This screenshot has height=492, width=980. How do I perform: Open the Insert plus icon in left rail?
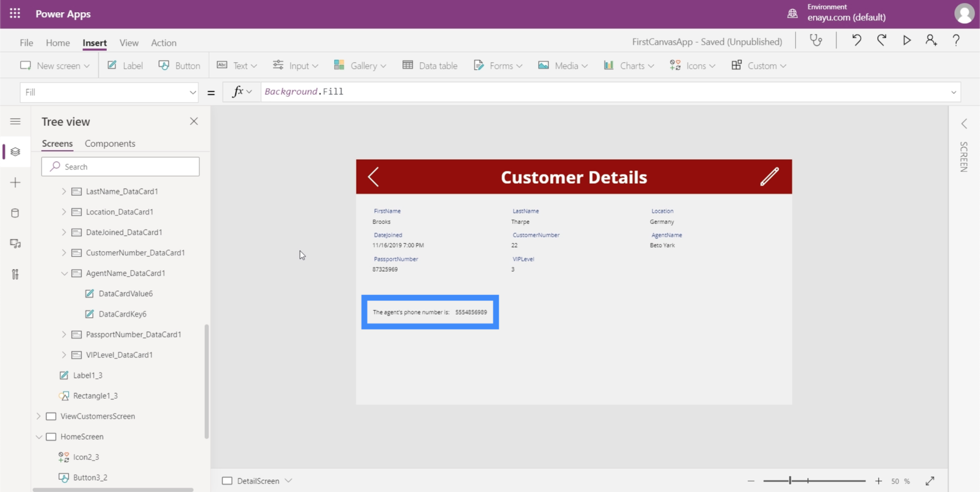(15, 182)
